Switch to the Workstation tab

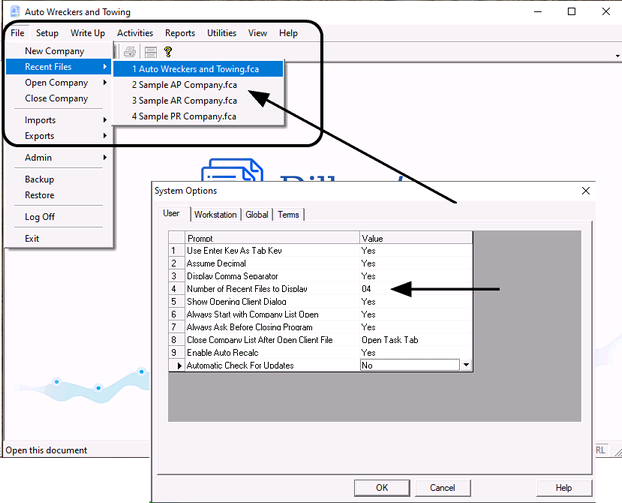(x=215, y=215)
